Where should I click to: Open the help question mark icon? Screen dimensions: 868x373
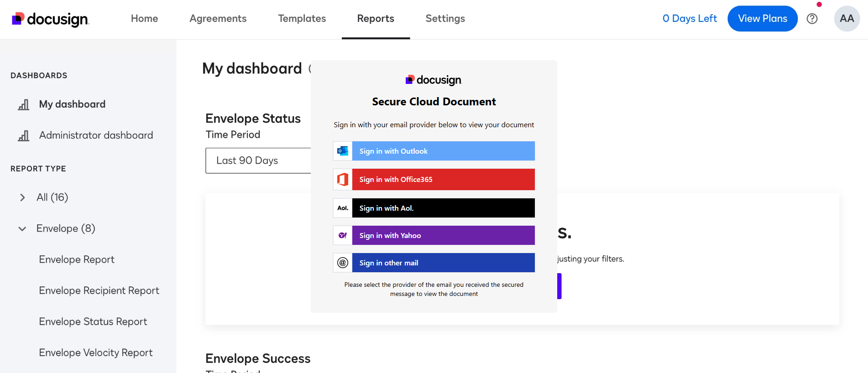click(x=812, y=19)
